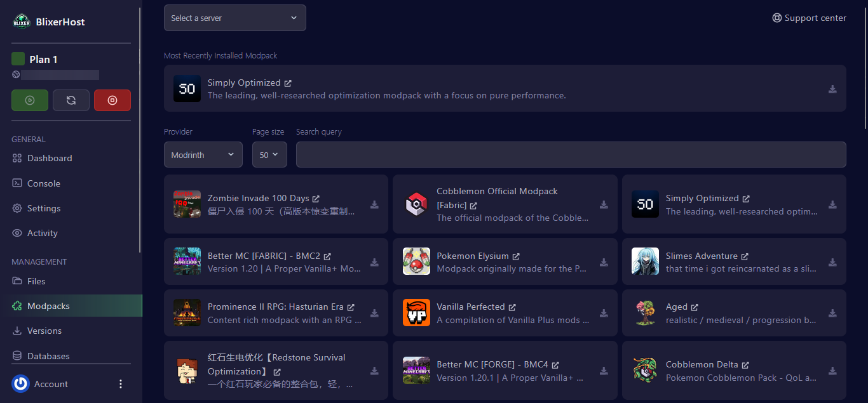Open the Simply Optimized title in the most recent card

click(x=244, y=83)
